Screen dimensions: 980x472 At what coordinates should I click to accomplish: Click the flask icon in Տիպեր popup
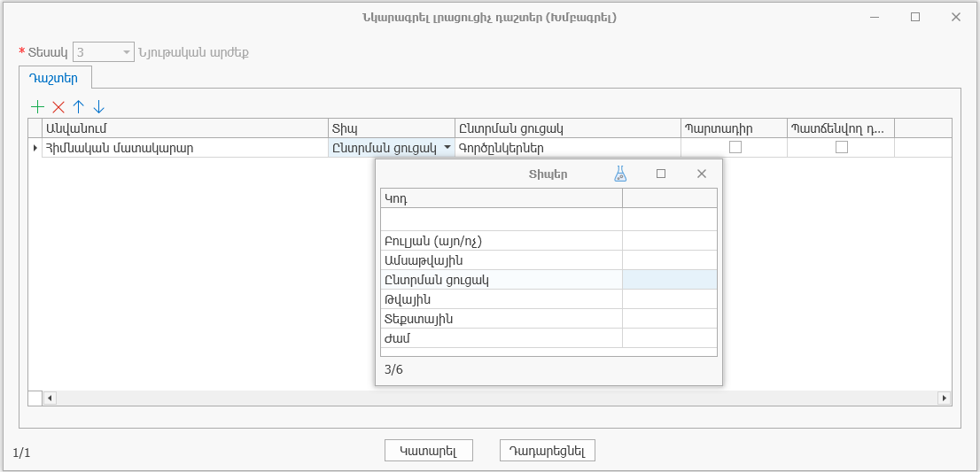click(x=620, y=174)
